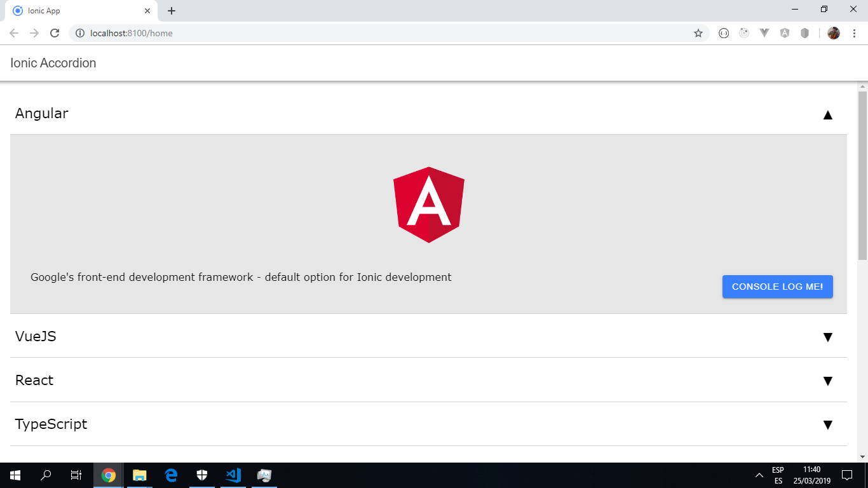This screenshot has height=488, width=868.
Task: Select the Ionic App browser tab
Action: (x=81, y=11)
